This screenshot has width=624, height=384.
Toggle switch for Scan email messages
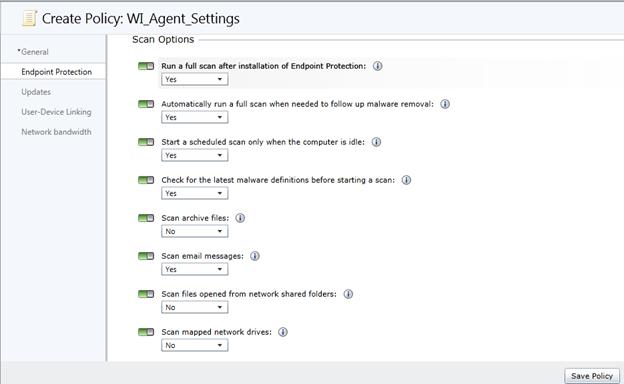(146, 256)
